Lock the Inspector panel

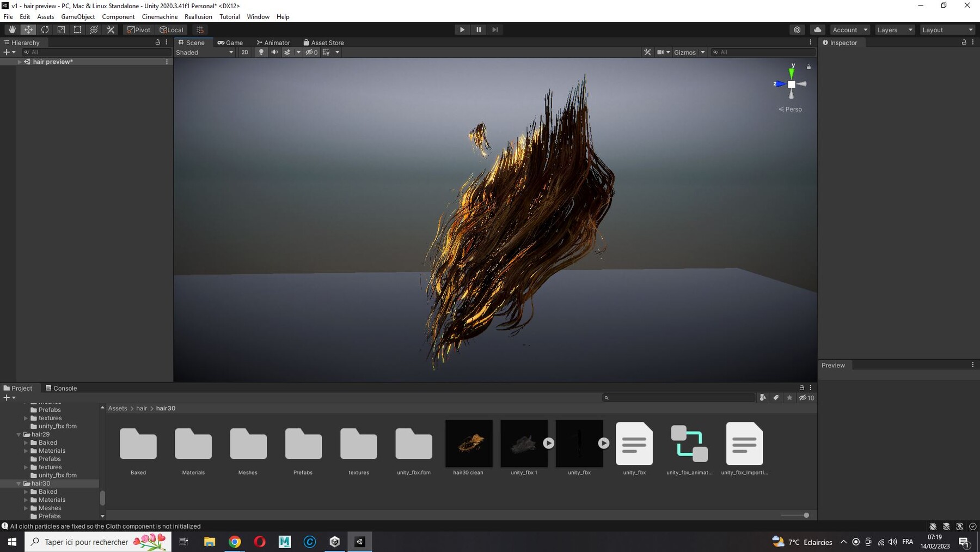964,42
